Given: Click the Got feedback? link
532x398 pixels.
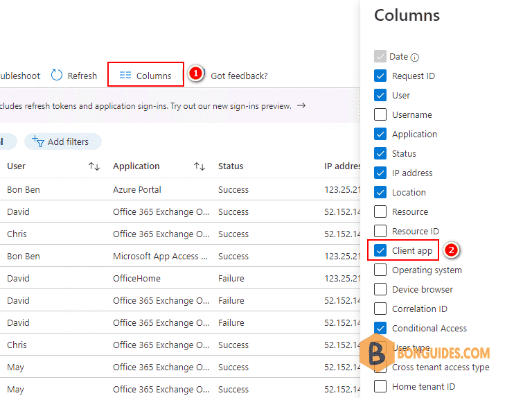Looking at the screenshot, I should click(239, 76).
